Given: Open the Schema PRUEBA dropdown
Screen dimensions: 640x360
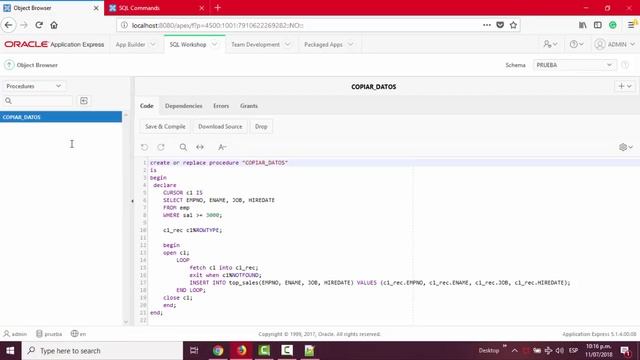Looking at the screenshot, I should pos(574,65).
